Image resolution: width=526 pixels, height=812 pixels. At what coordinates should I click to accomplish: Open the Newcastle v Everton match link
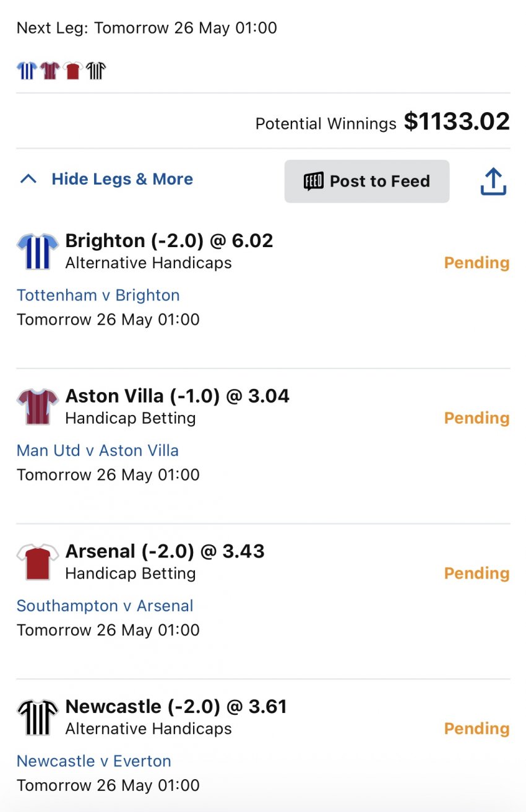tap(93, 761)
